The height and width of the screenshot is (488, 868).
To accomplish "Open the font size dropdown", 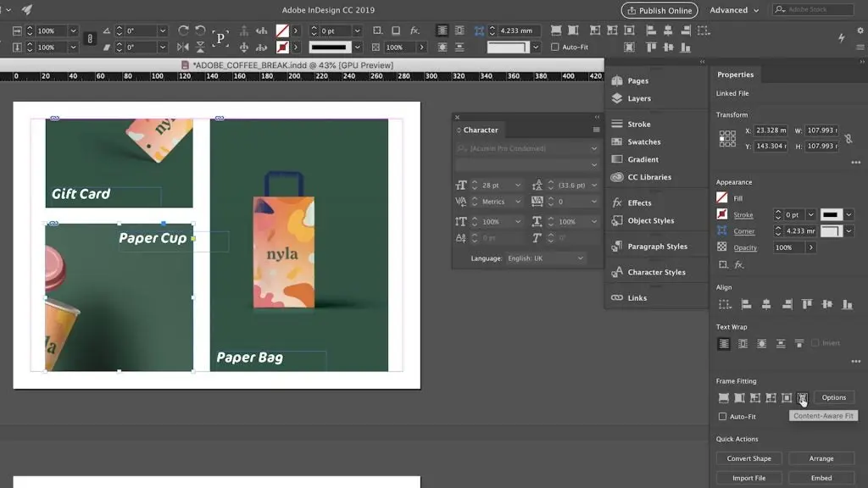I will click(x=518, y=185).
